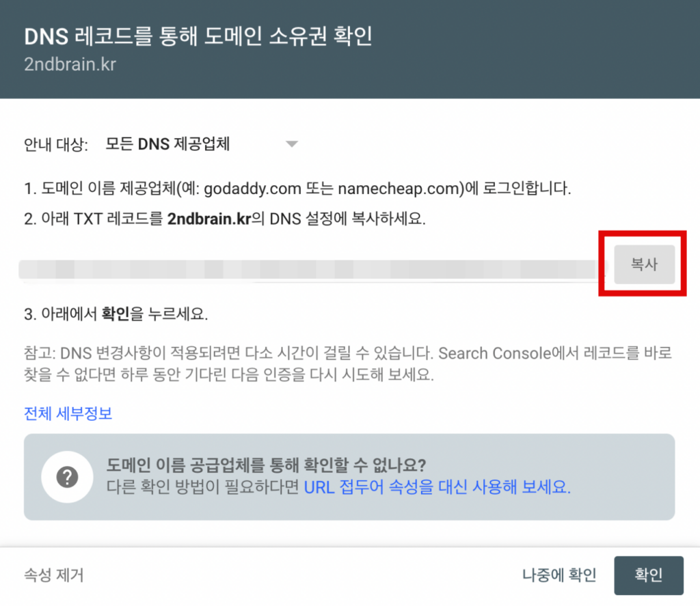Click the question mark help icon
Image resolution: width=700 pixels, height=606 pixels.
[x=68, y=477]
